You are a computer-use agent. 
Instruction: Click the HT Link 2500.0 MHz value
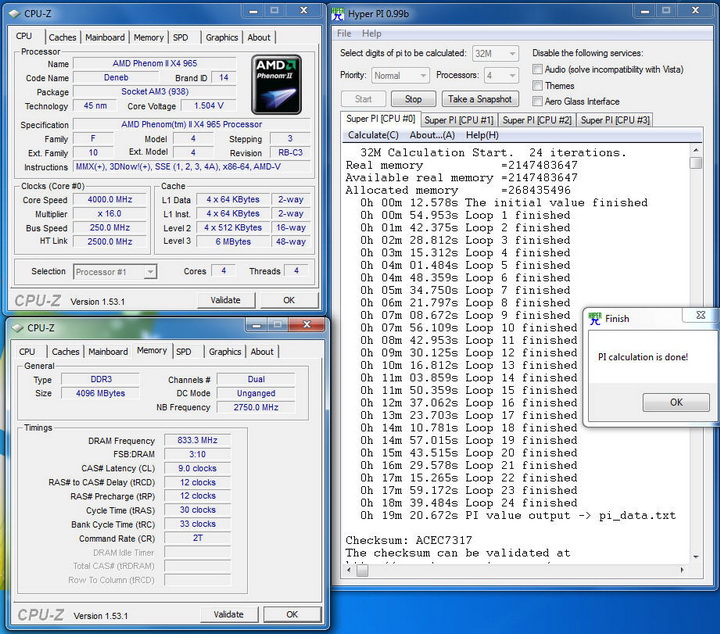(x=110, y=241)
